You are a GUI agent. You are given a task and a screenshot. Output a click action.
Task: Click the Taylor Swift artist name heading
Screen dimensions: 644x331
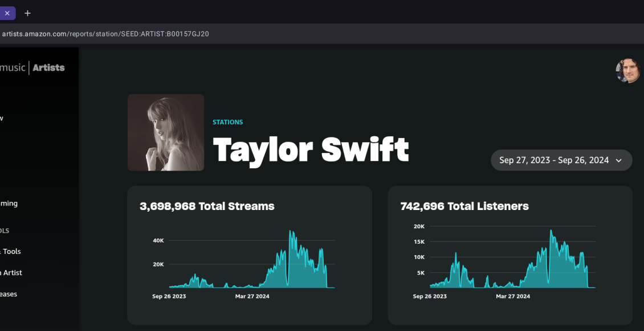[x=311, y=150]
